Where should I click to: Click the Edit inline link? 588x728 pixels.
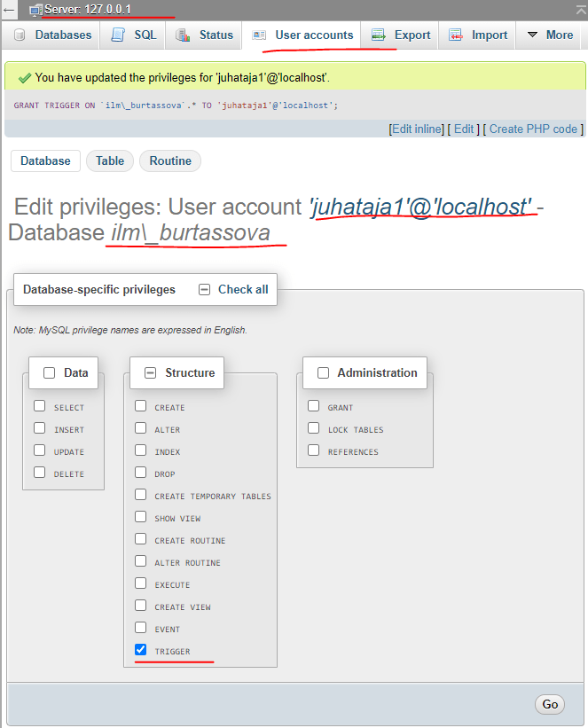click(x=417, y=129)
